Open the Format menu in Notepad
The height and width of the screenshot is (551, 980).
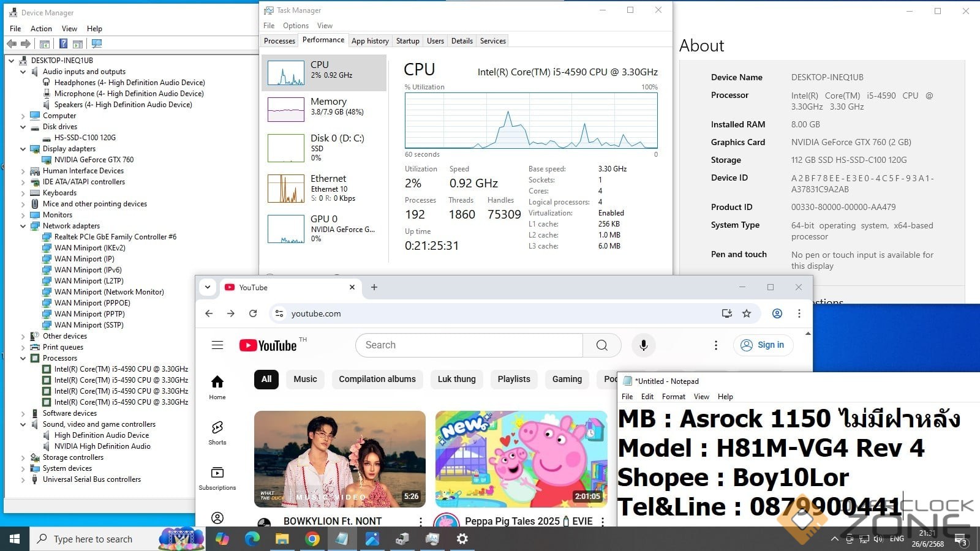pyautogui.click(x=673, y=397)
